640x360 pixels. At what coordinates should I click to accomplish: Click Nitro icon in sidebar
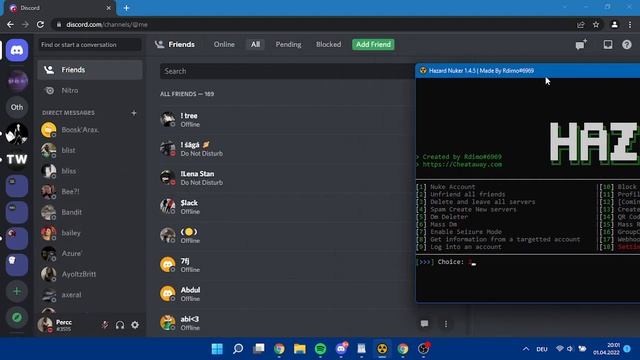(50, 91)
